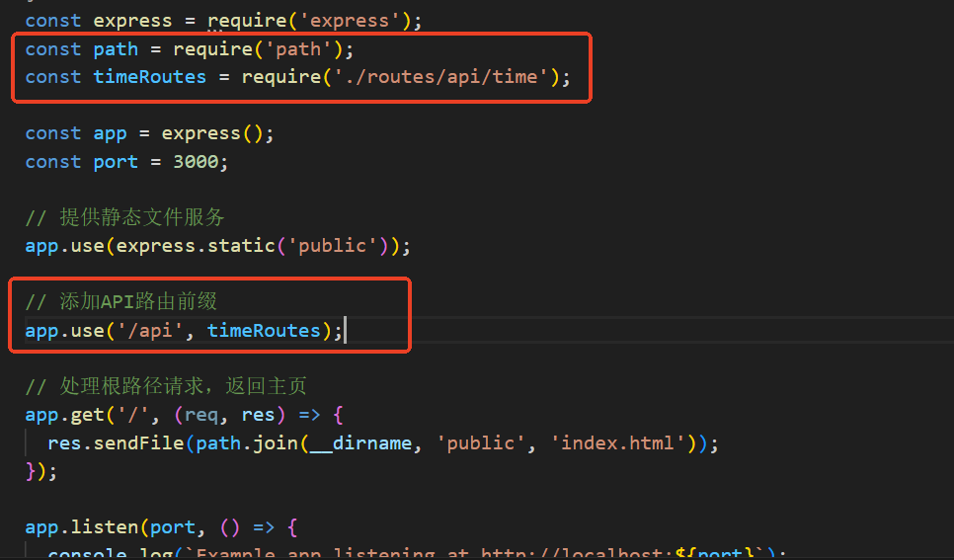Screen dimensions: 954x560
Task: Click the port number 3000
Action: tap(196, 162)
